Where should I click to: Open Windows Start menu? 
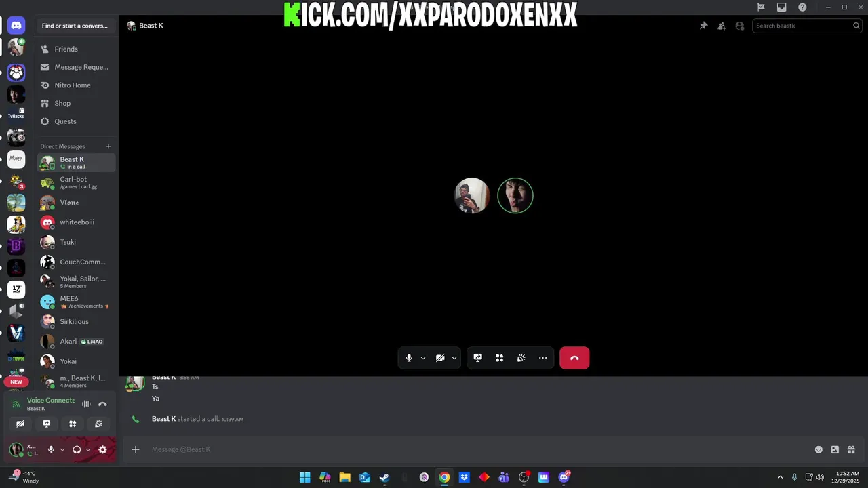coord(304,477)
